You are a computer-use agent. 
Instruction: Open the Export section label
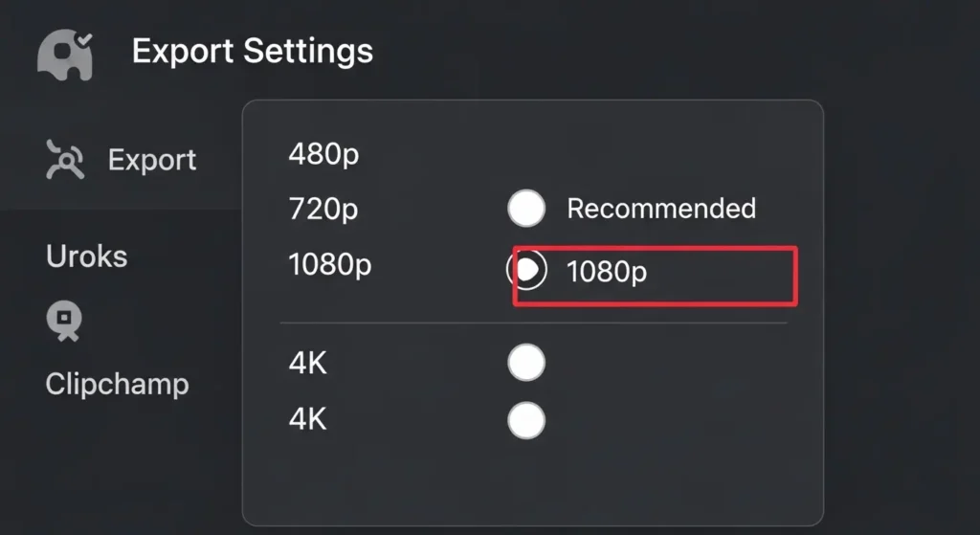[152, 159]
